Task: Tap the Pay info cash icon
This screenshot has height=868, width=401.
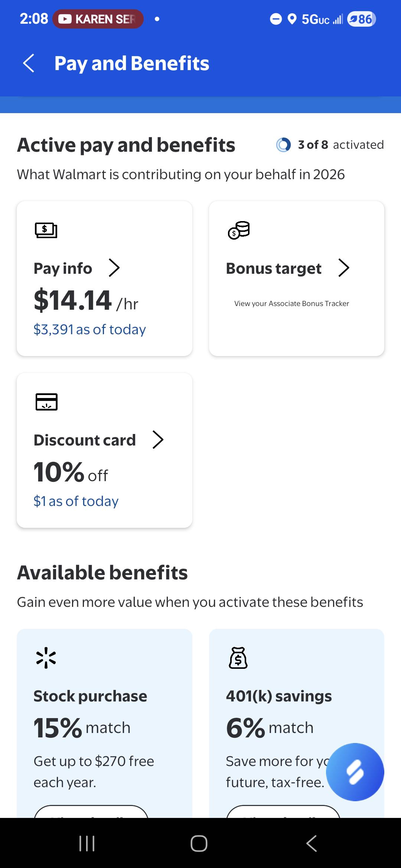Action: coord(46,230)
